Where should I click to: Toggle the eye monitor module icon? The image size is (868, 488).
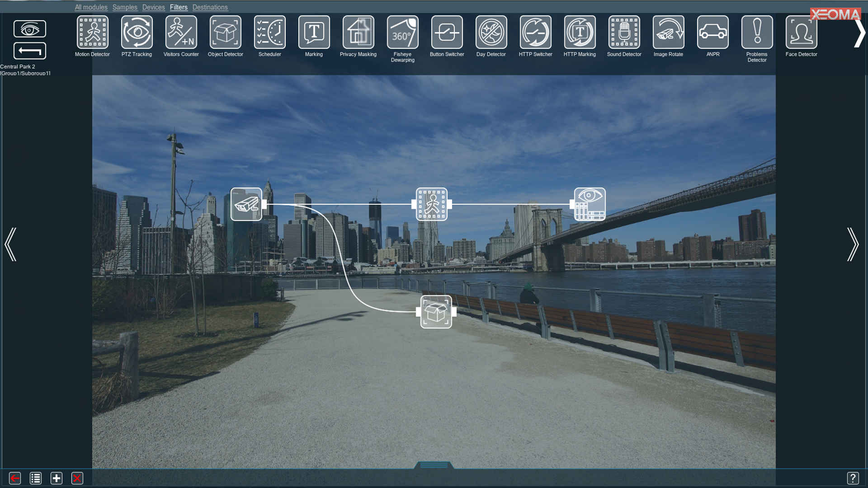click(30, 29)
